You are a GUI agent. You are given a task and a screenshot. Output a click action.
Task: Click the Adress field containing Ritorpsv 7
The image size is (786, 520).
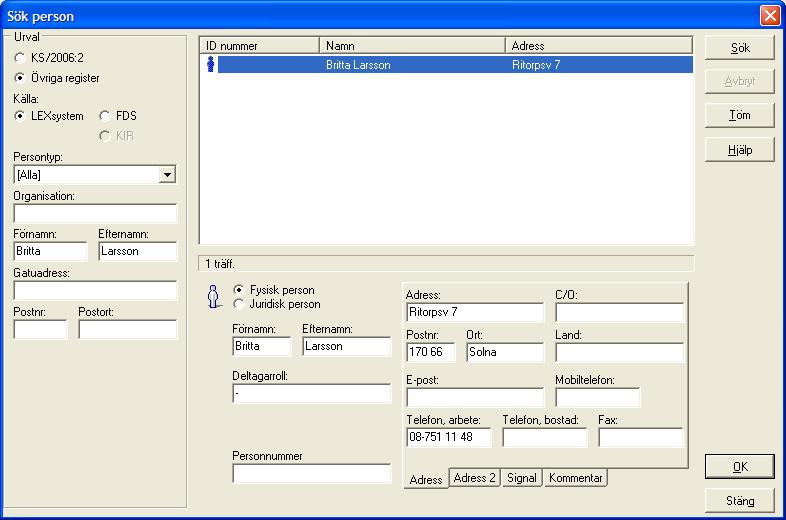click(475, 312)
